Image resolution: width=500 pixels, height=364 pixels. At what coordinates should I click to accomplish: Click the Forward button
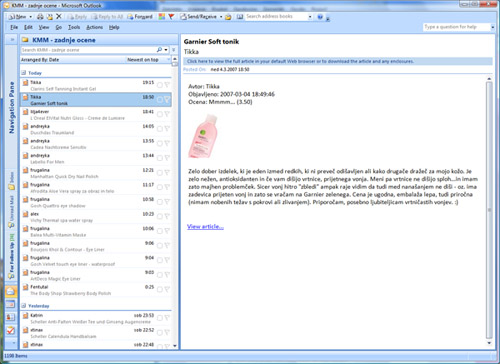pyautogui.click(x=140, y=16)
